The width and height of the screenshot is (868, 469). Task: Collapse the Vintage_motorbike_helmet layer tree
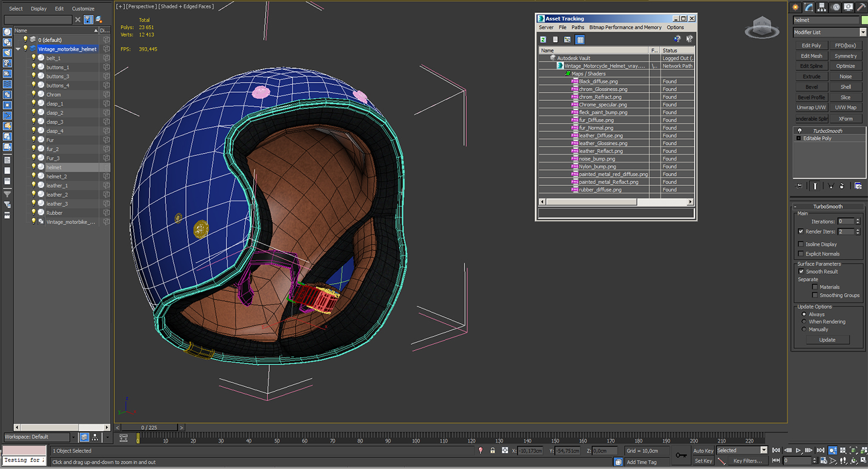pos(18,49)
